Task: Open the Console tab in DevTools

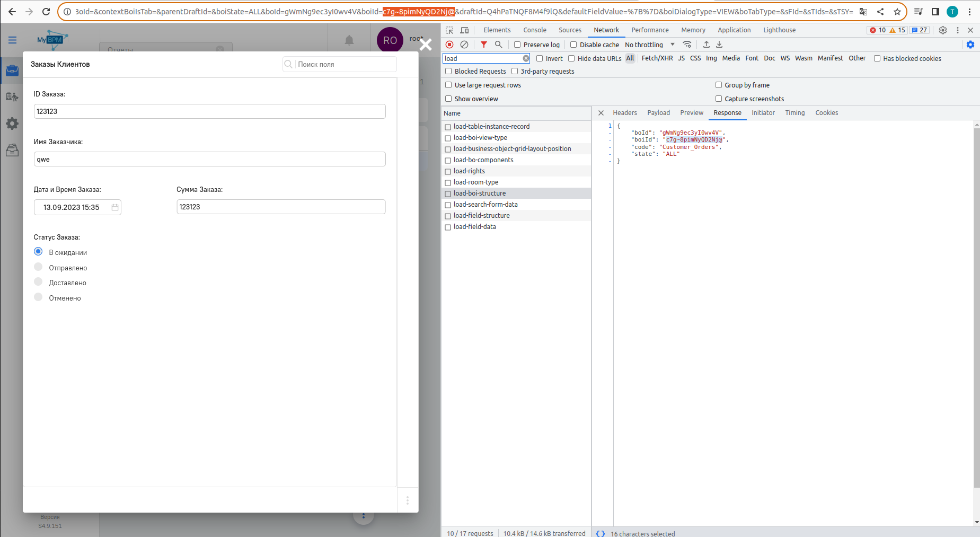Action: point(534,30)
